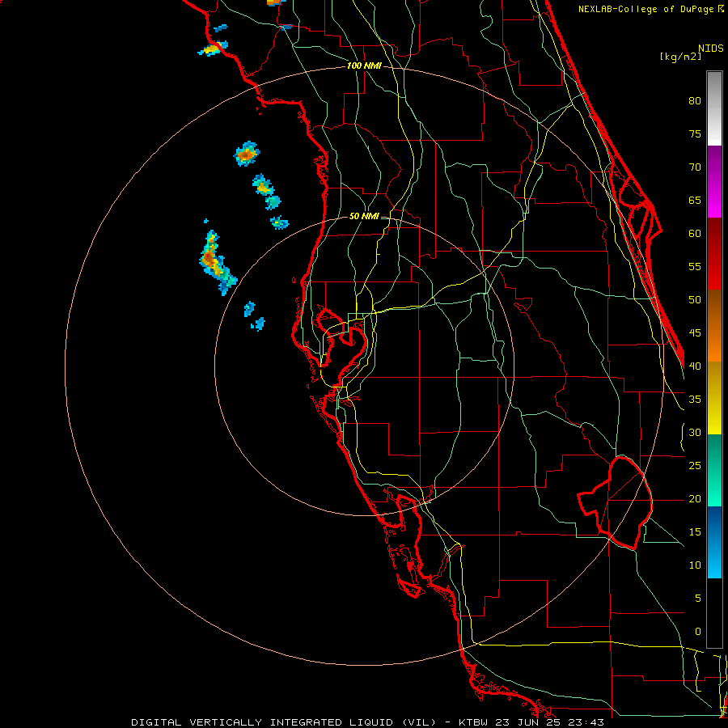Click the "80" scale value
Image resolution: width=728 pixels, height=728 pixels.
point(695,101)
